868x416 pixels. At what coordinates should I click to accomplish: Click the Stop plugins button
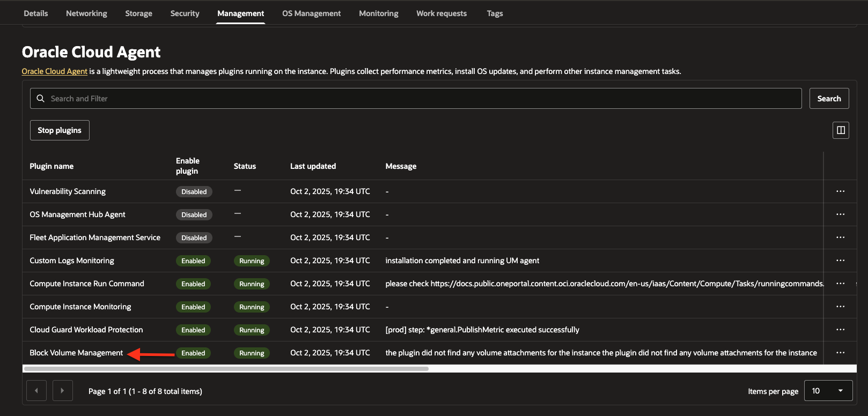coord(60,130)
